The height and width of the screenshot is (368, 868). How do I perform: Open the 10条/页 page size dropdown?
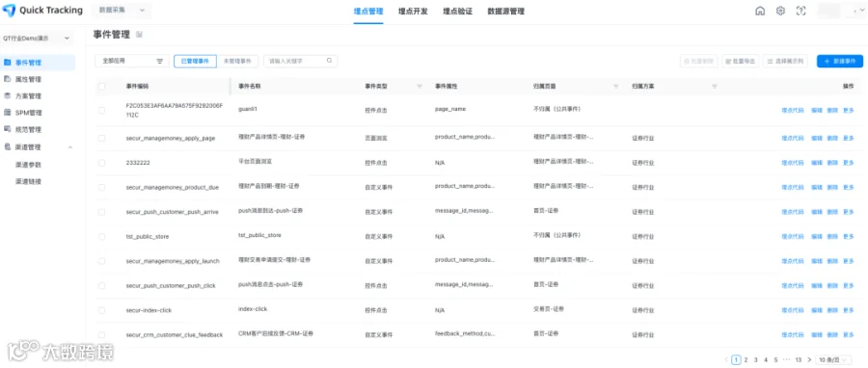point(833,359)
